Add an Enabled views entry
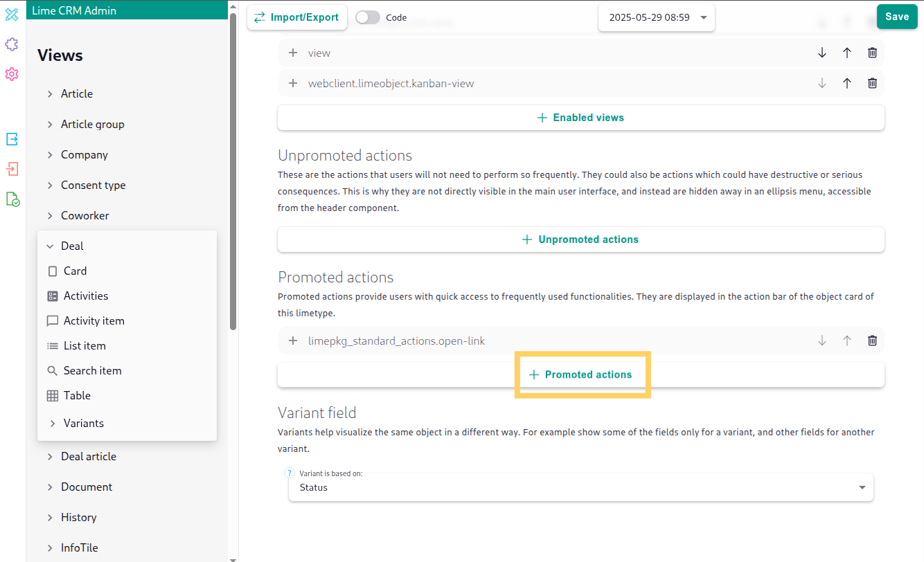This screenshot has width=924, height=562. point(581,118)
